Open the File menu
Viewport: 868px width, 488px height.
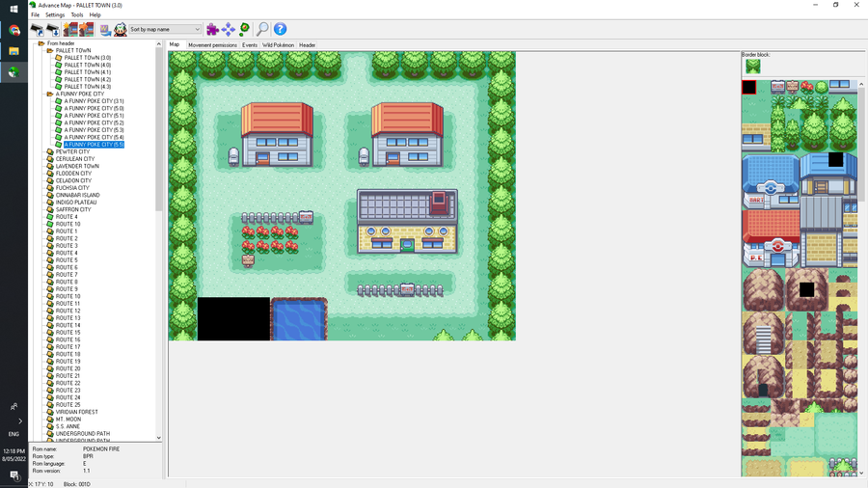point(36,14)
